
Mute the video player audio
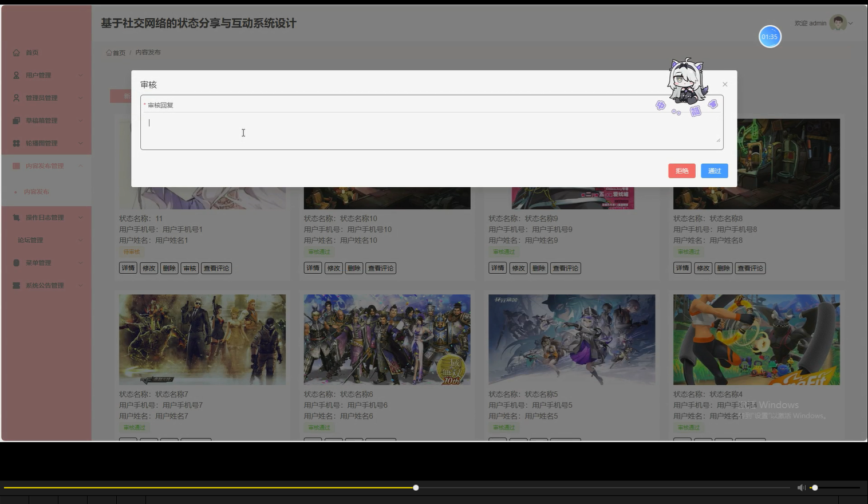pyautogui.click(x=801, y=487)
